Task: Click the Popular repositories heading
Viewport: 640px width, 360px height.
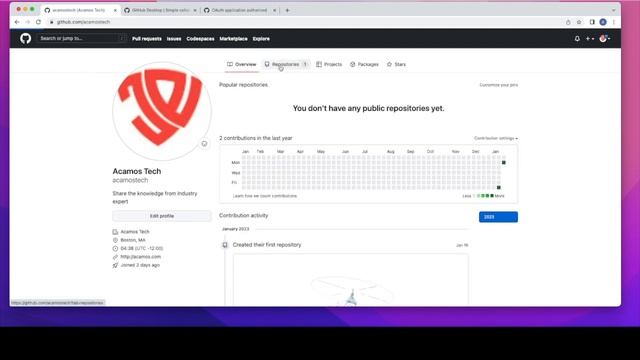Action: (x=243, y=85)
